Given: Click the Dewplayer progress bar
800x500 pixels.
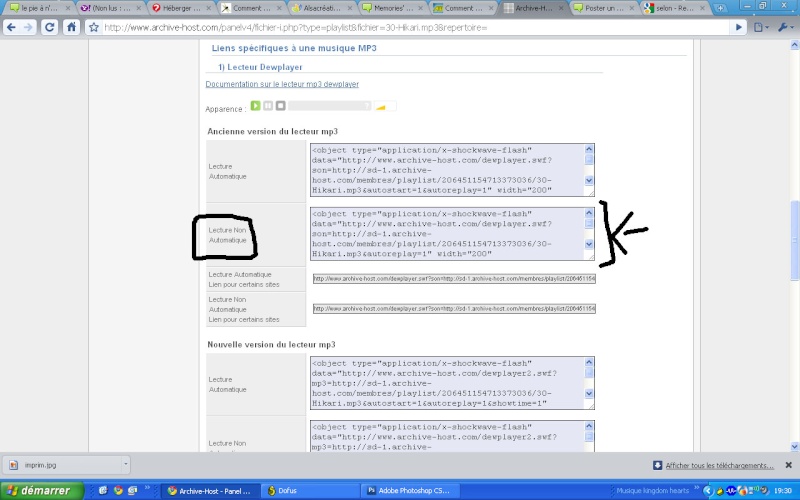Looking at the screenshot, I should [x=330, y=106].
